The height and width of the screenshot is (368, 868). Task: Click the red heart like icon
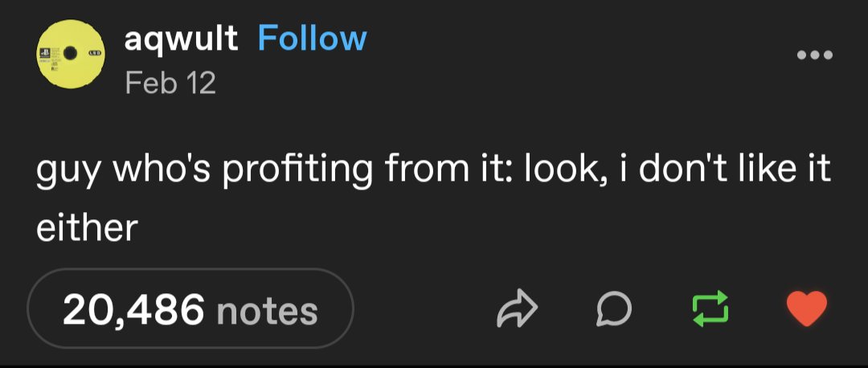coord(805,309)
